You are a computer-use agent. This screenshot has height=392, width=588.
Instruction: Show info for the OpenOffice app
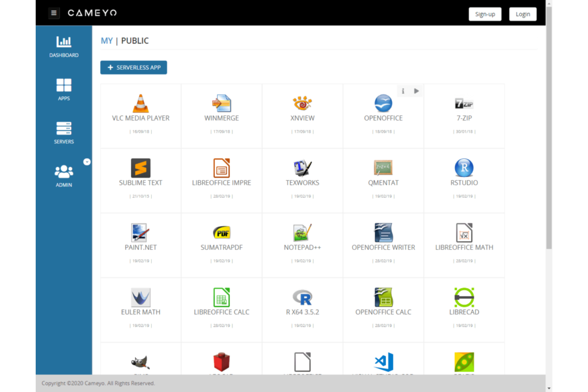tap(403, 91)
